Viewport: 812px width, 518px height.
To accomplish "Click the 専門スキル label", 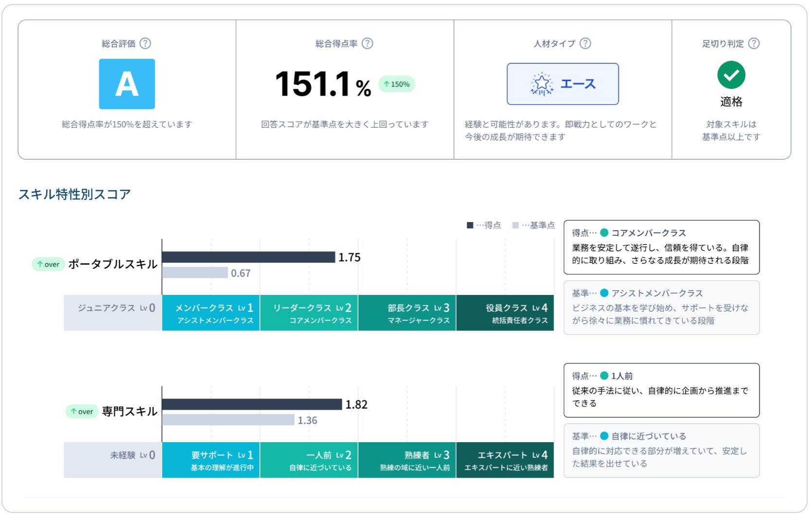I will click(130, 412).
